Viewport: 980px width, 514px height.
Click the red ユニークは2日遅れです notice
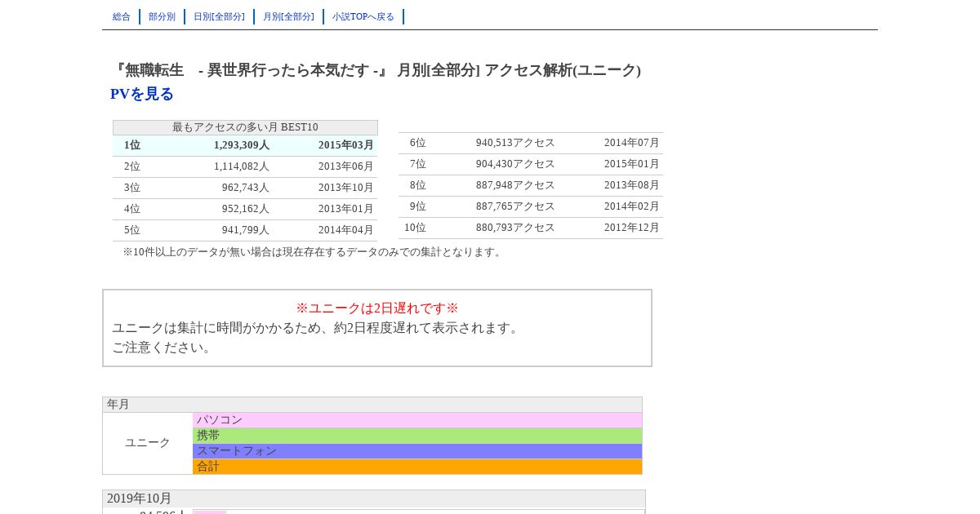377,308
